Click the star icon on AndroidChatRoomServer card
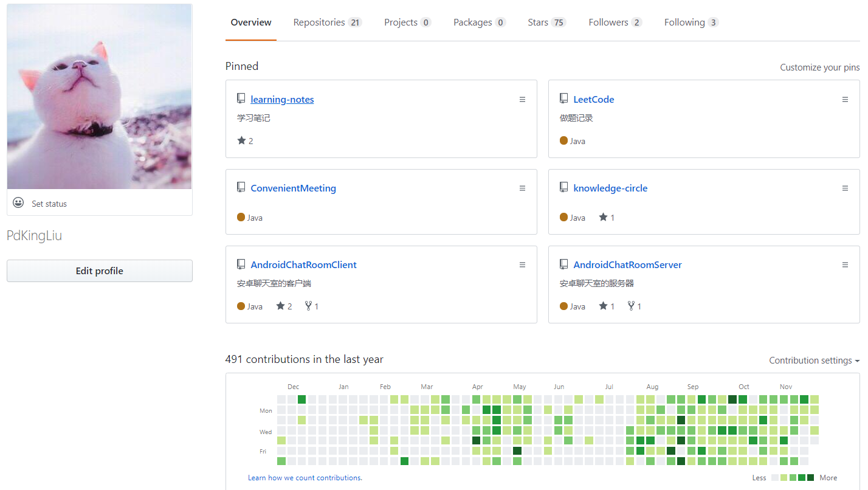The image size is (868, 490). coord(603,306)
